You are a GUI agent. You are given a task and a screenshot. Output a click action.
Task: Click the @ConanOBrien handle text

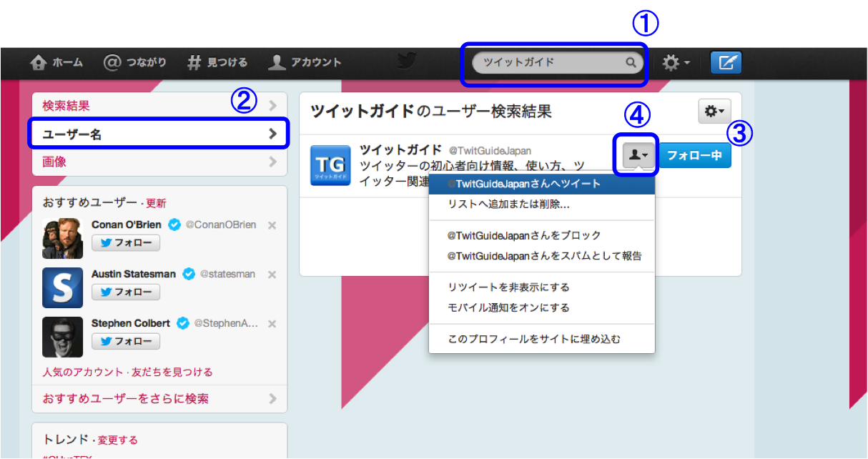point(221,224)
